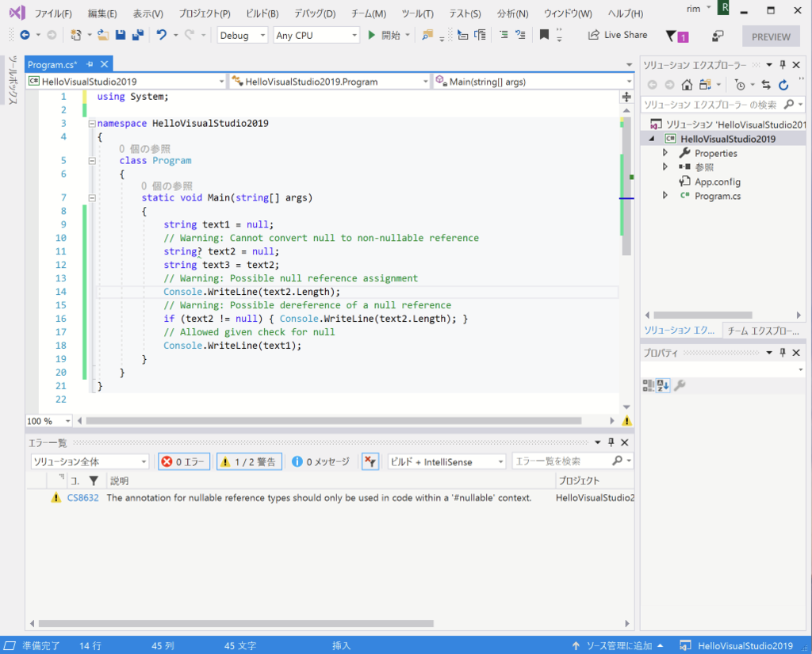This screenshot has height=654, width=812.
Task: Open the Debug configuration dropdown
Action: [242, 36]
